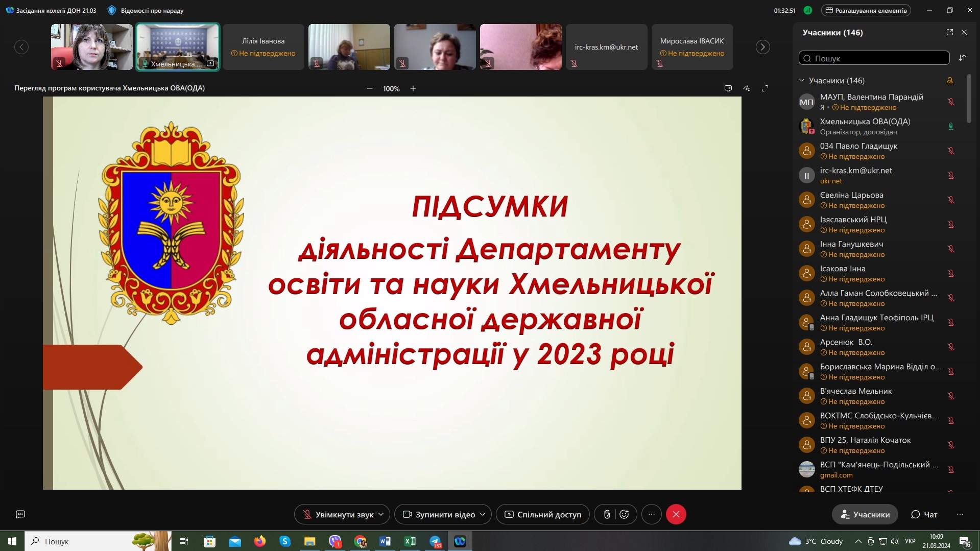980x551 pixels.
Task: Zoom in on shared content
Action: click(x=413, y=88)
